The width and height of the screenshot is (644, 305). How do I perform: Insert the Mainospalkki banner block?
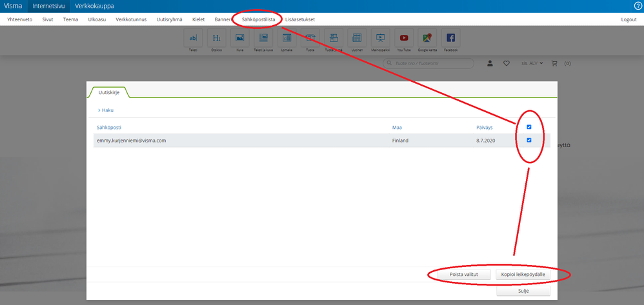(380, 38)
